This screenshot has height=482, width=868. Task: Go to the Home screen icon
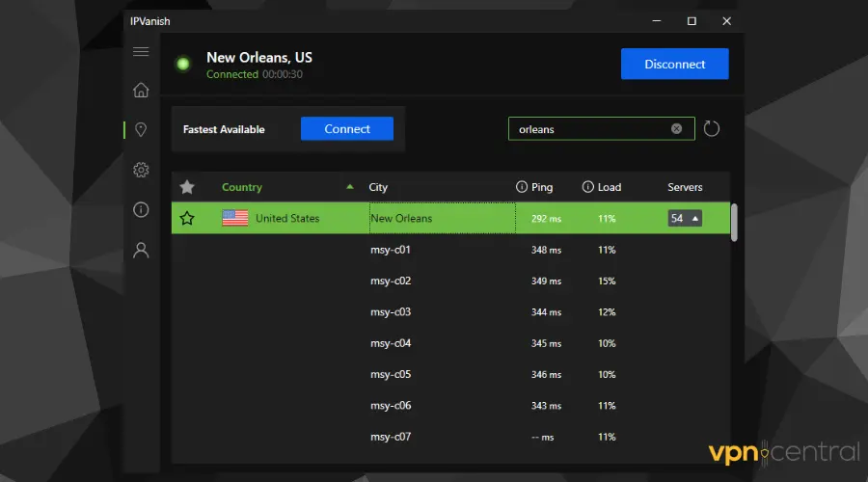(x=141, y=90)
